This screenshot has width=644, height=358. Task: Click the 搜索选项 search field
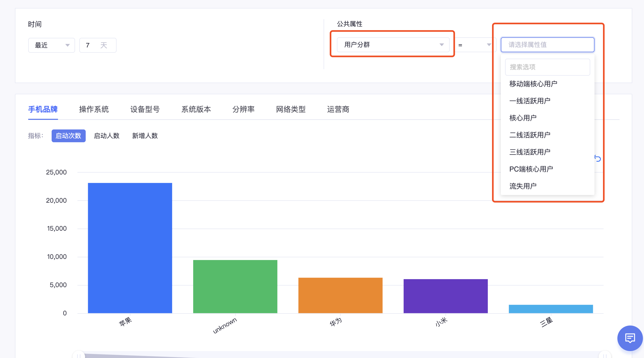pyautogui.click(x=547, y=67)
